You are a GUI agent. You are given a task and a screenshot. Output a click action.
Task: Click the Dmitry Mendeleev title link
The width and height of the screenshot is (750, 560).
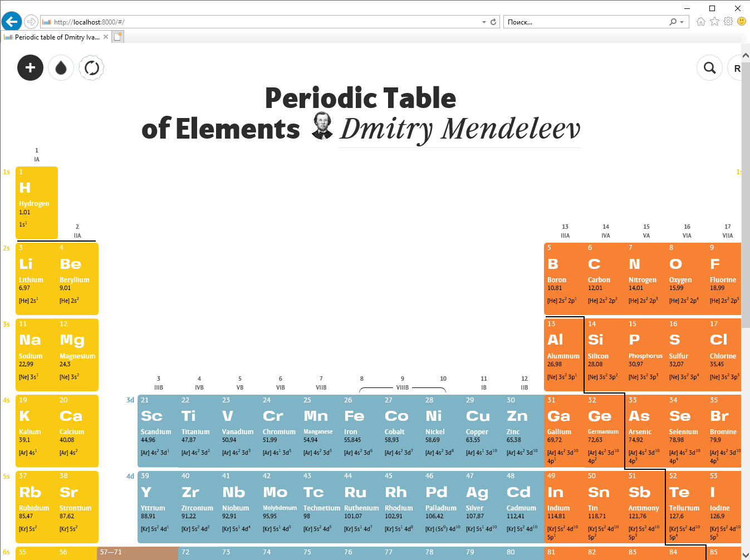tap(459, 129)
